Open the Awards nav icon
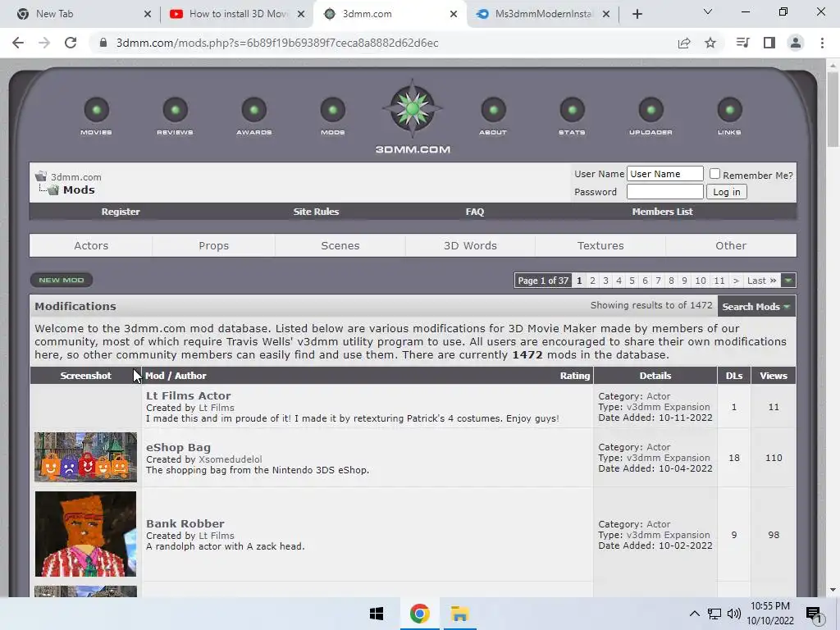This screenshot has height=630, width=840. point(254,111)
